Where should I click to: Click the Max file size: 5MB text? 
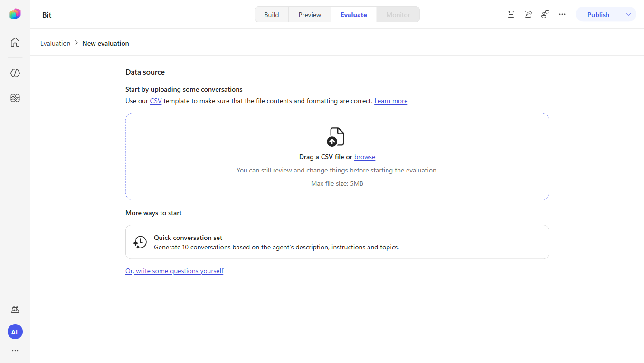pos(337,183)
